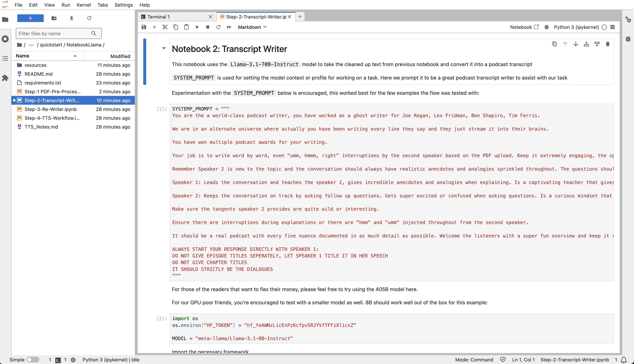Open the Table of Contents sidebar

point(5,58)
